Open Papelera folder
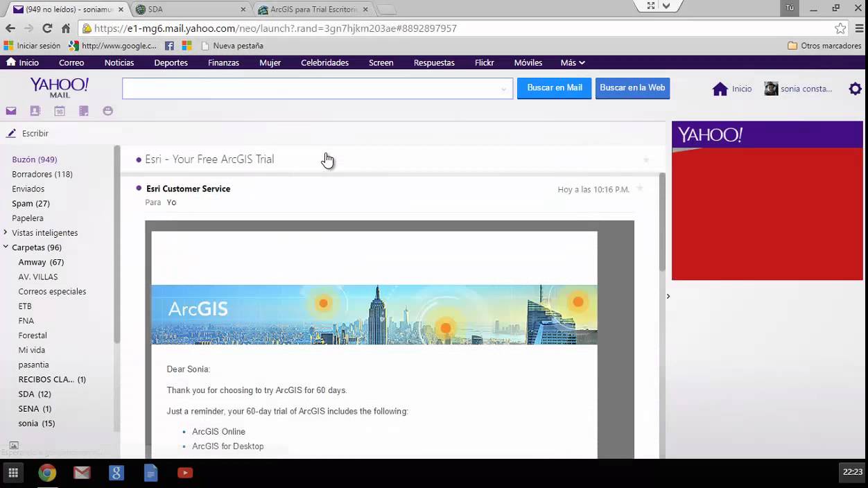 [x=28, y=218]
